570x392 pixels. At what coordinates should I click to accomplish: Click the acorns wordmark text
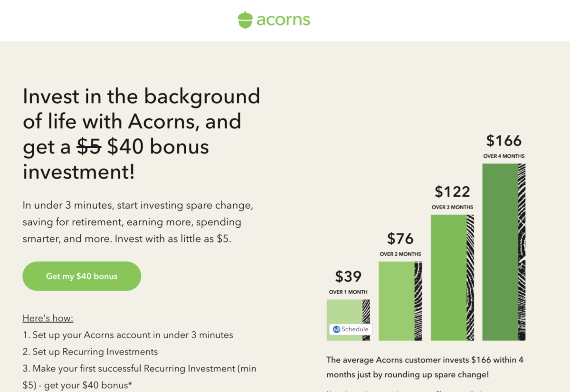pos(284,20)
